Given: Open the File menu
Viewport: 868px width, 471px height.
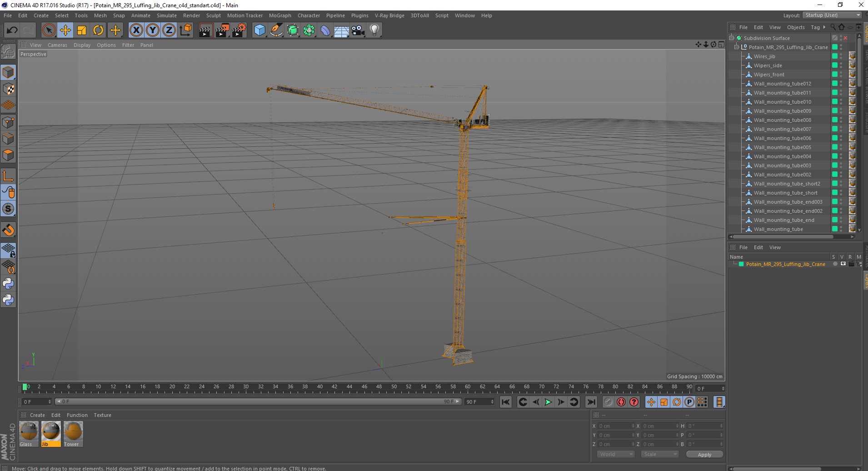Looking at the screenshot, I should (8, 15).
